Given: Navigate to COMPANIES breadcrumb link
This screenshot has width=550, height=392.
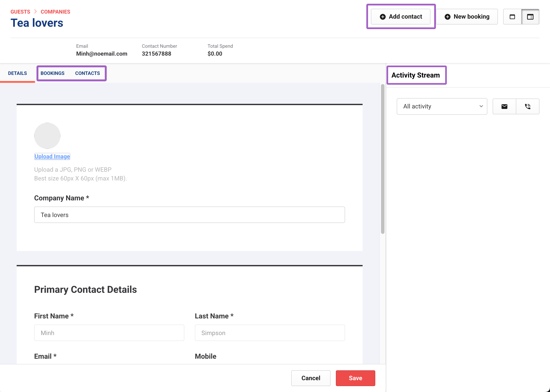Looking at the screenshot, I should (x=55, y=12).
